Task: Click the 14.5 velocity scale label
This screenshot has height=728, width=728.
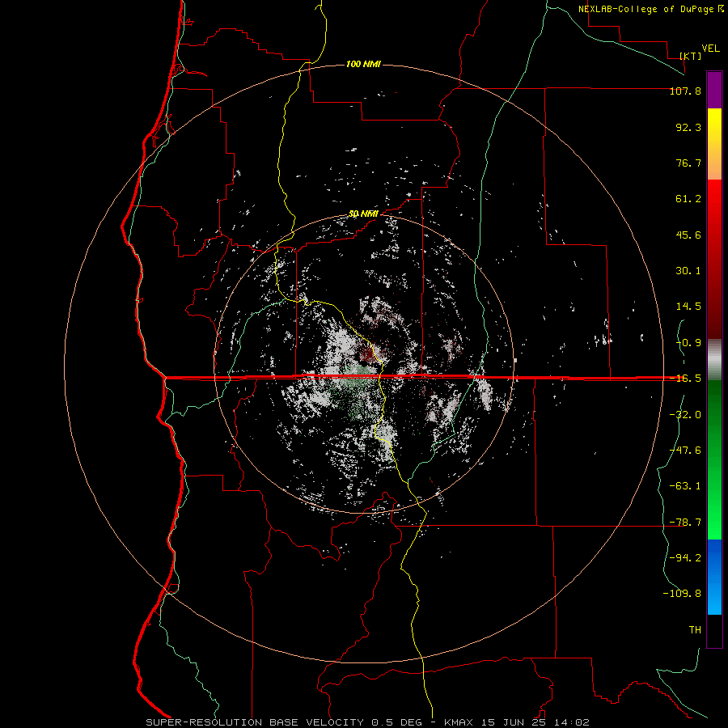Action: pyautogui.click(x=688, y=307)
